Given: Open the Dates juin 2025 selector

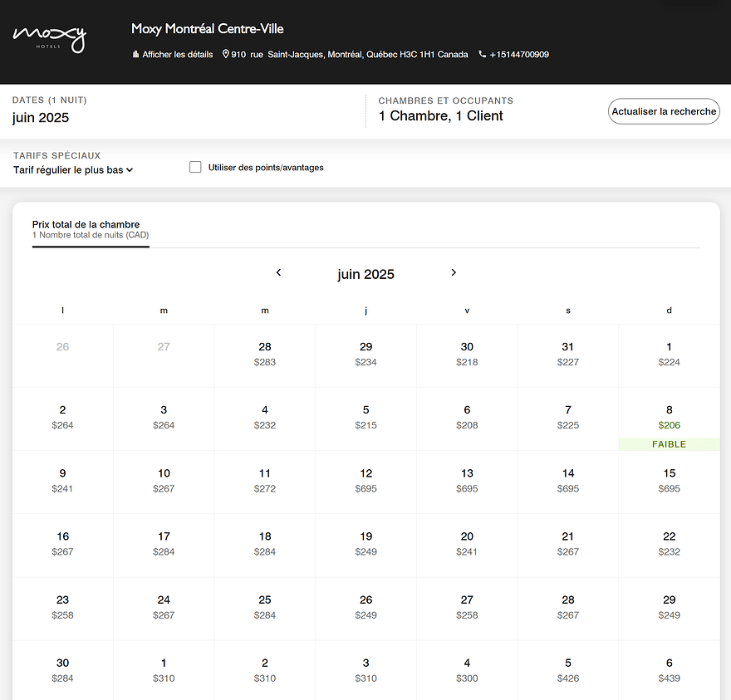Looking at the screenshot, I should tap(41, 117).
